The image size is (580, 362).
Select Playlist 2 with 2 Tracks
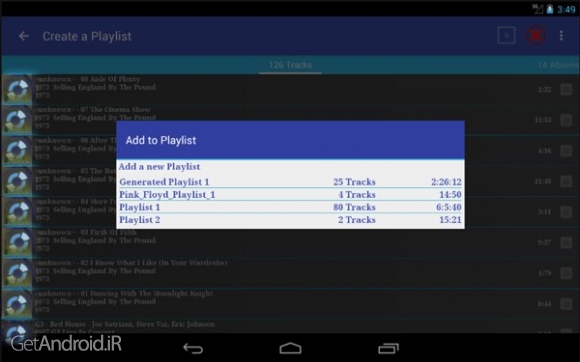pyautogui.click(x=290, y=220)
